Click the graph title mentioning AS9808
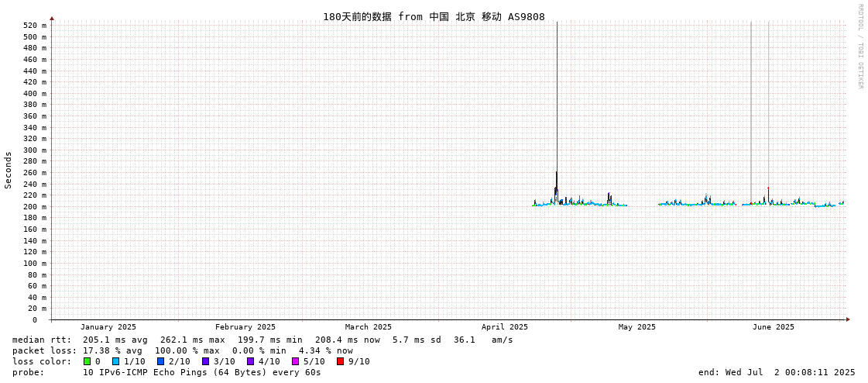868x383 pixels. (434, 16)
